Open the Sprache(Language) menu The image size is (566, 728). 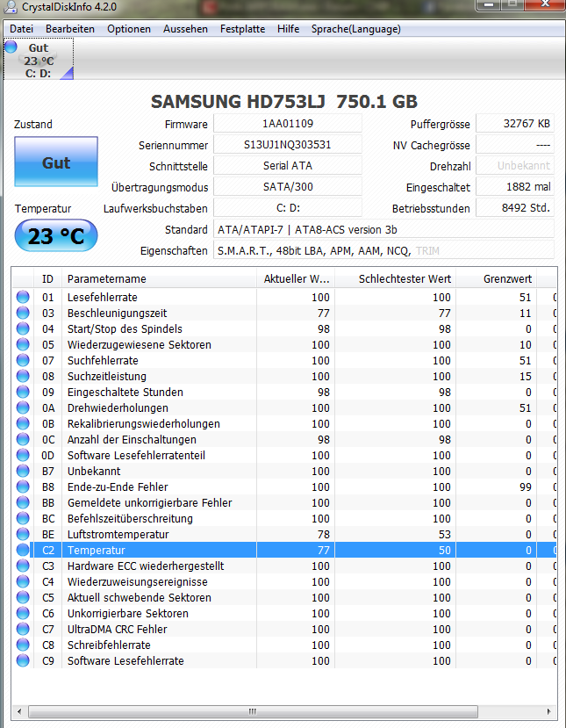356,29
